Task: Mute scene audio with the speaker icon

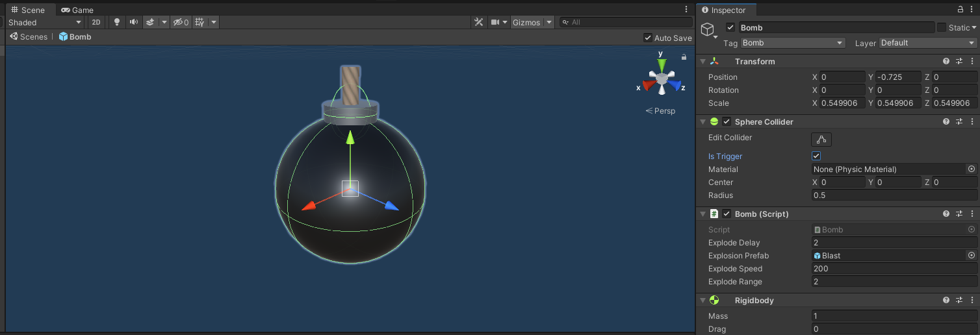Action: [x=133, y=22]
